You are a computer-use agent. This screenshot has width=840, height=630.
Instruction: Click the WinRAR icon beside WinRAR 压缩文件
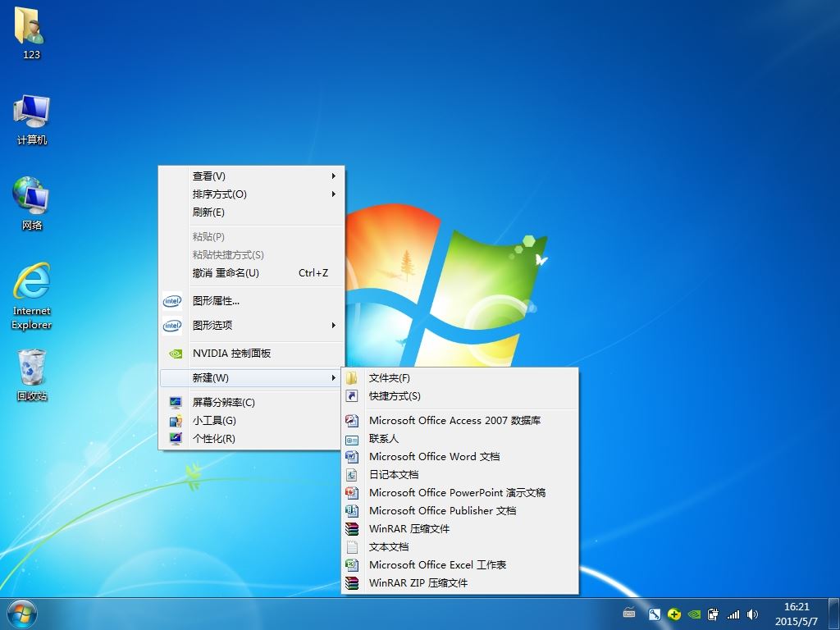coord(351,529)
